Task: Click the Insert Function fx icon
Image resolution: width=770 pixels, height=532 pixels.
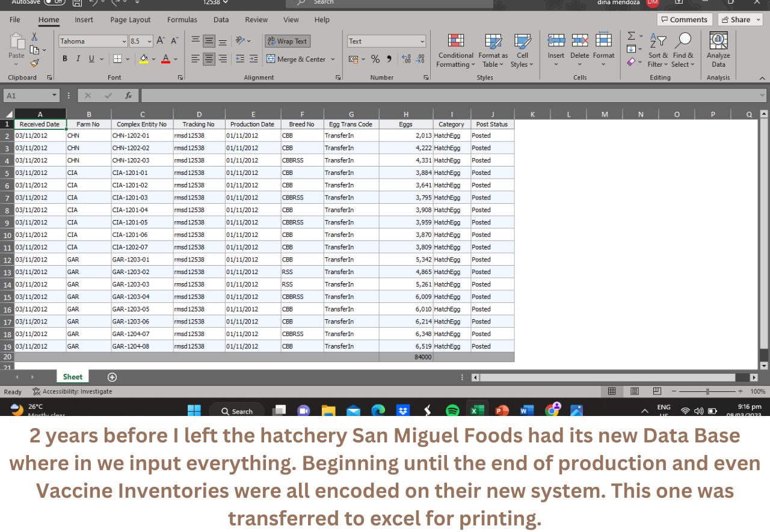Action: click(x=128, y=96)
